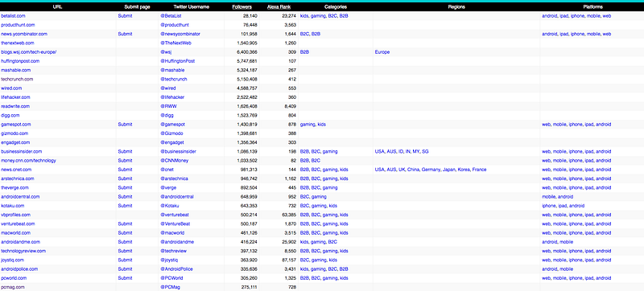This screenshot has width=644, height=291.
Task: Visit thenextweb.com link
Action: coord(17,43)
